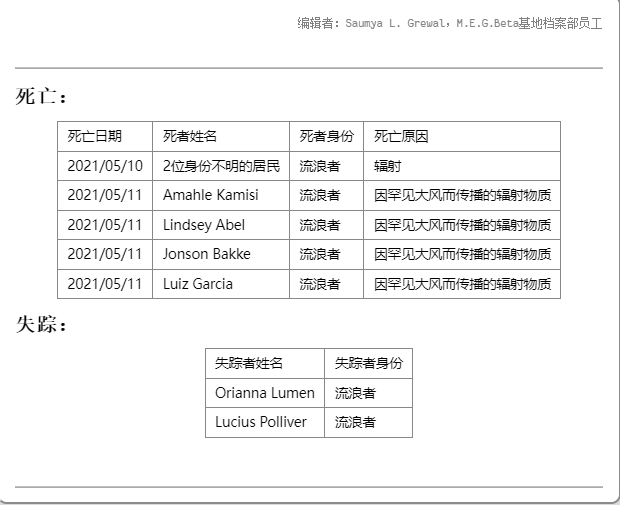The width and height of the screenshot is (620, 505).
Task: Select the name Jonson Bakke
Action: [x=207, y=254]
